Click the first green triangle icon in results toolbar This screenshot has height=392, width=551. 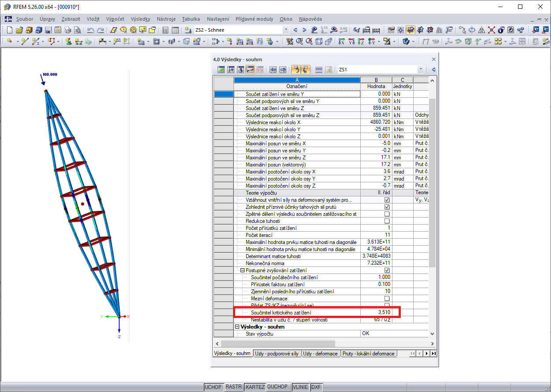(221, 70)
